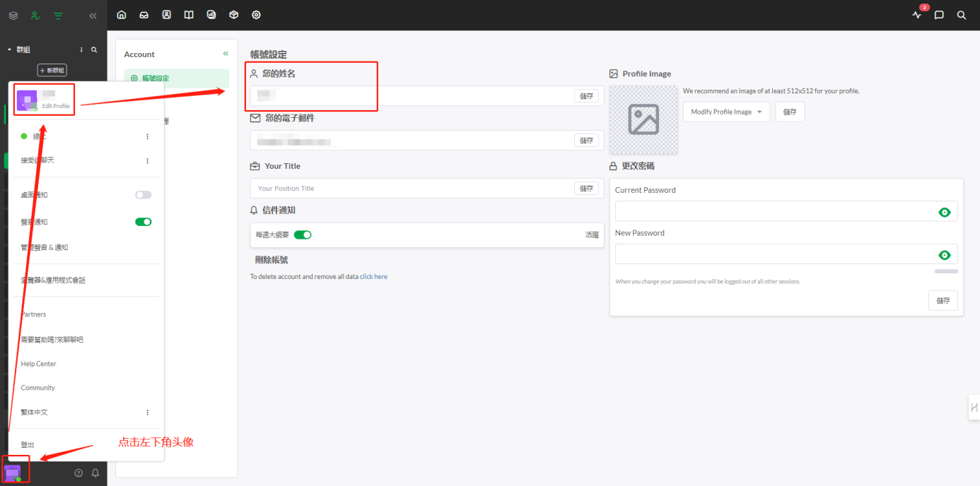The image size is (980, 486).
Task: Turn off the 每週大綱要 toggle
Action: pyautogui.click(x=303, y=235)
